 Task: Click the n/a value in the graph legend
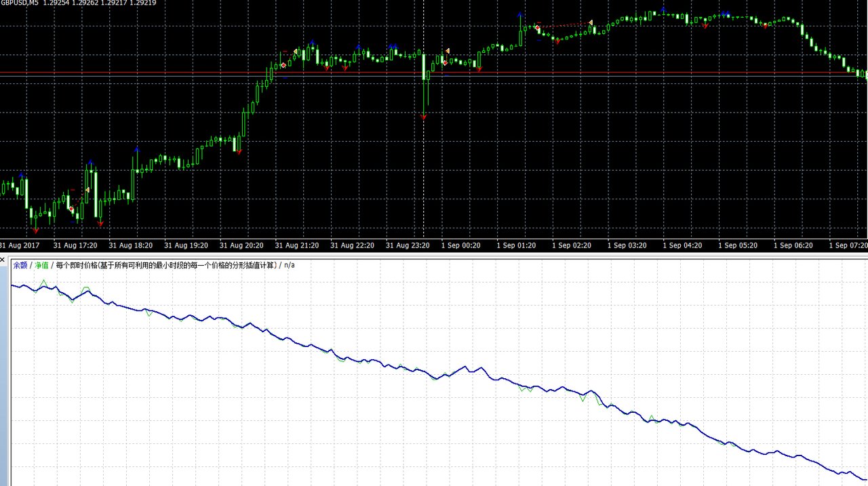coord(290,265)
